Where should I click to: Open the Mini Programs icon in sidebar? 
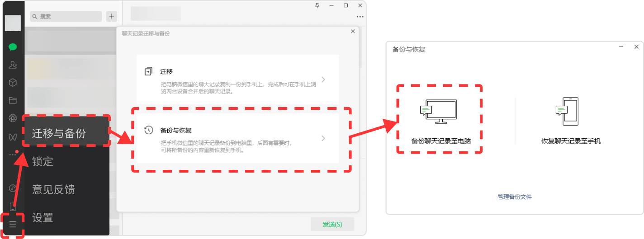click(x=13, y=188)
